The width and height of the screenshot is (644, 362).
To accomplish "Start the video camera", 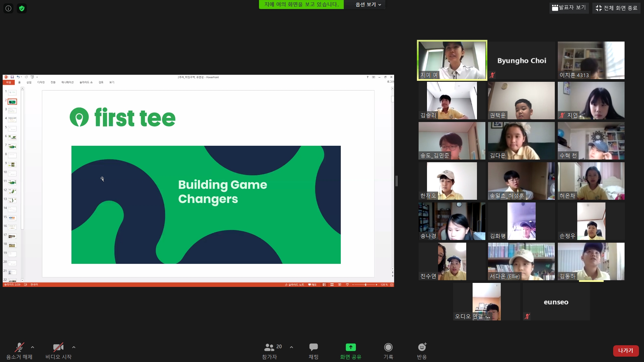I will [58, 348].
